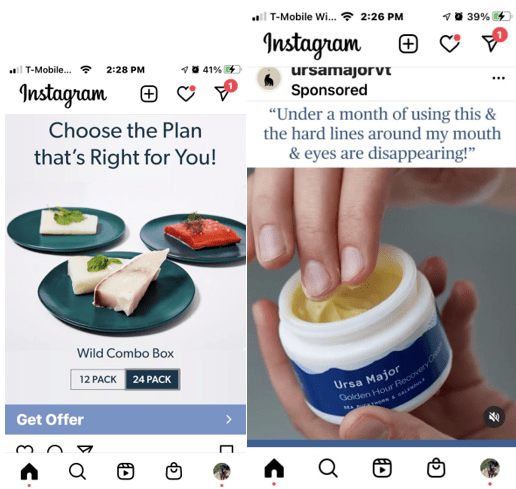
Task: Open direct messages with badge in right phone
Action: point(493,41)
